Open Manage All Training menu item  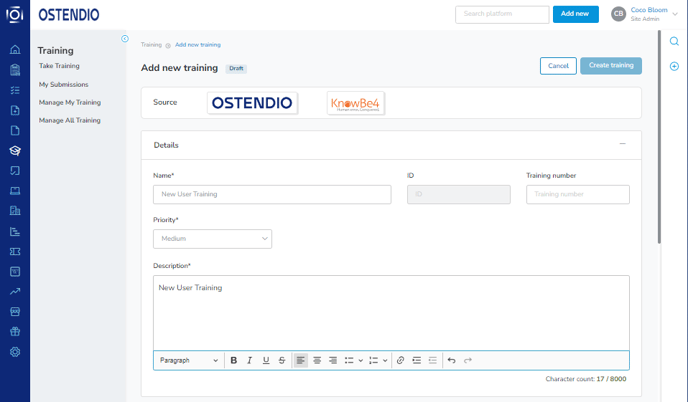[69, 120]
